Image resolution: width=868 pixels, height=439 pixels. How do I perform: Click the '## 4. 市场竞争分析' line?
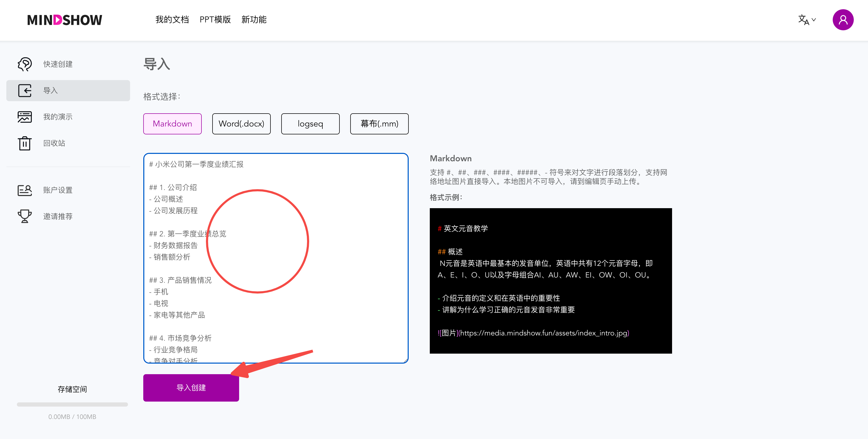[180, 338]
